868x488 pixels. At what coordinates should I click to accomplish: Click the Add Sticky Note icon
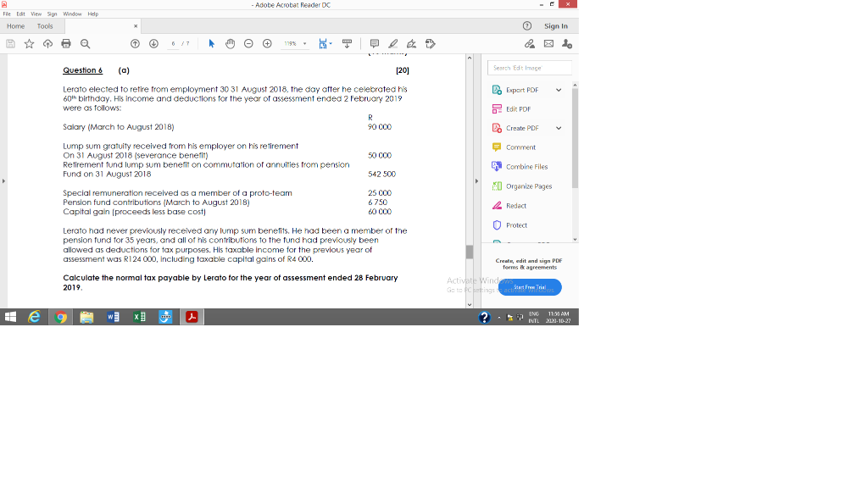point(372,42)
